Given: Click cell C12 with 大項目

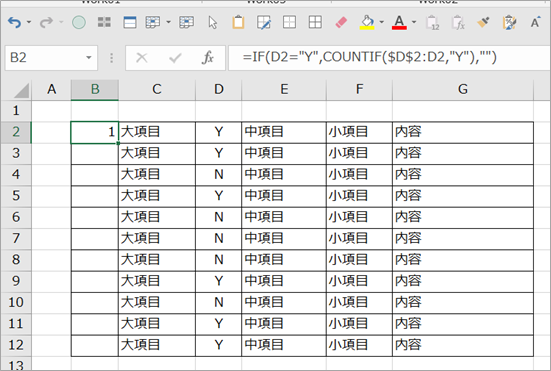Looking at the screenshot, I should pos(157,345).
